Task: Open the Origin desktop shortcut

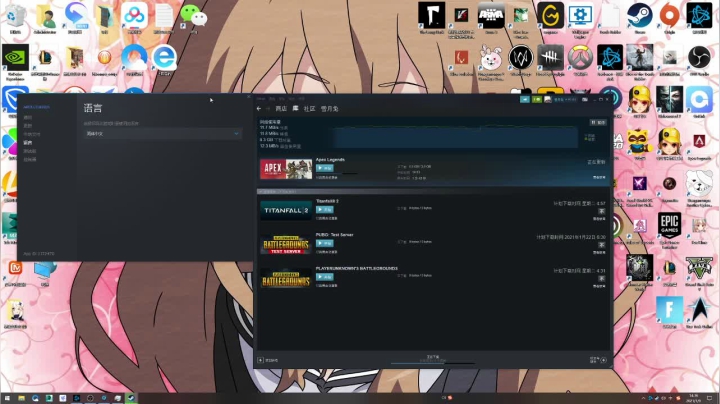Action: (669, 18)
